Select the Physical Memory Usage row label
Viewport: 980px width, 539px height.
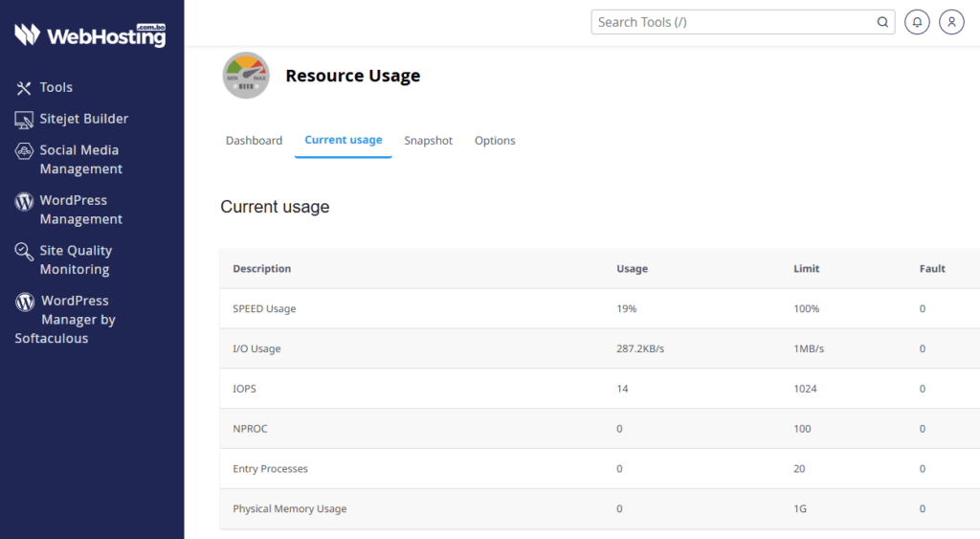pyautogui.click(x=289, y=509)
